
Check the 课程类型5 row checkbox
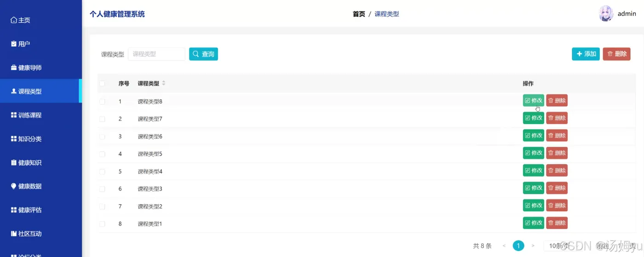[x=102, y=154]
